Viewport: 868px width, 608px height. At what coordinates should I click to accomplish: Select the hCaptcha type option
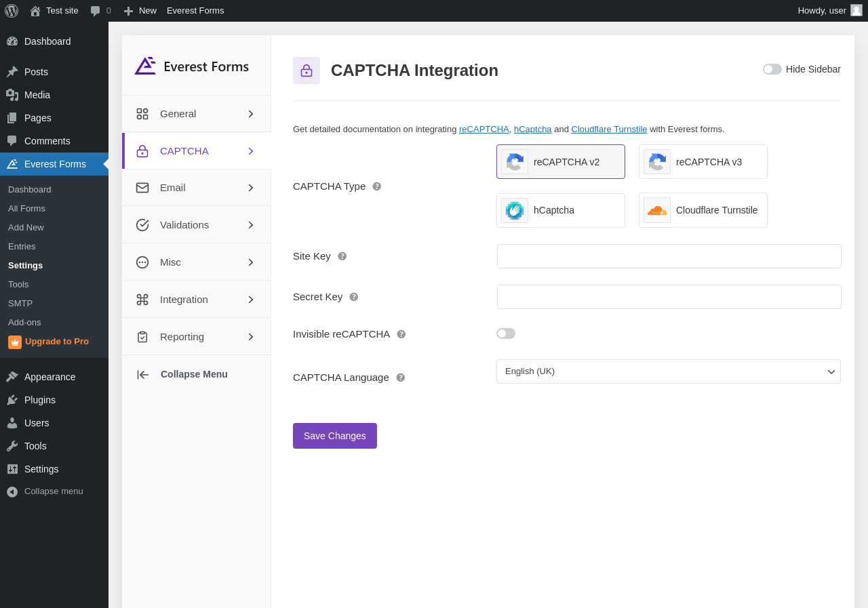coord(561,210)
